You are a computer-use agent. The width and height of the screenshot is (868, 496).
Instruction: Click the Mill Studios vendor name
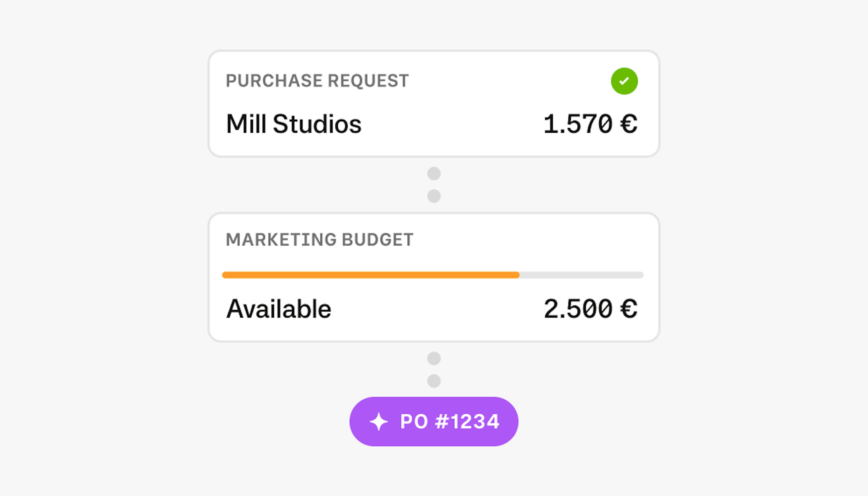pos(294,124)
